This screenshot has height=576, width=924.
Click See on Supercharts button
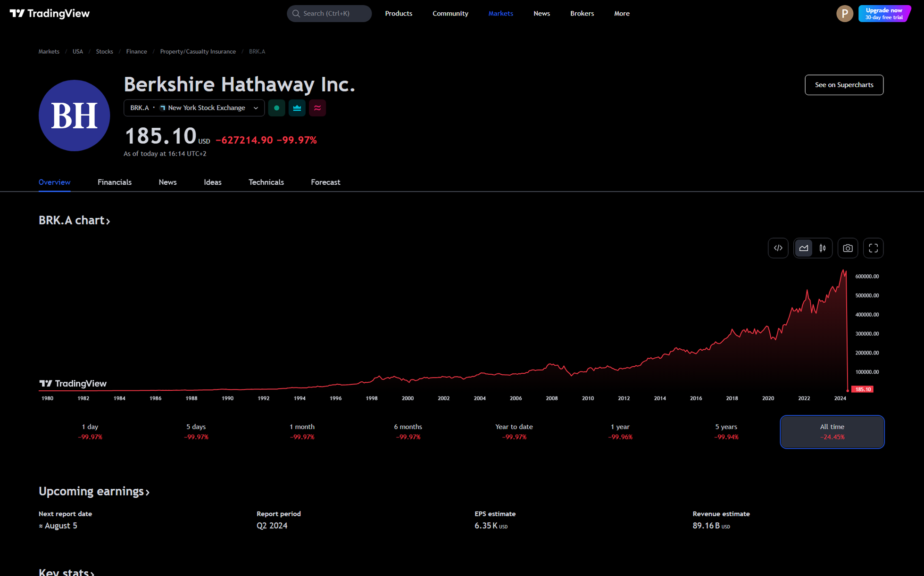[844, 85]
